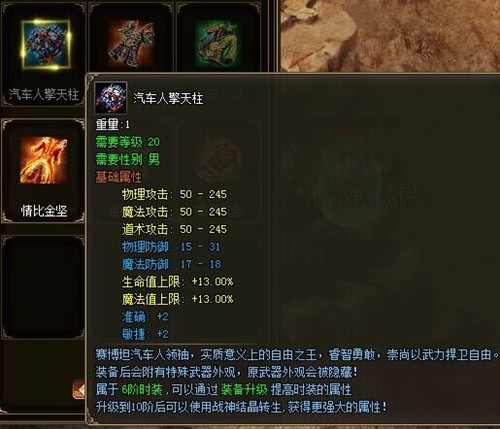Click the 物理攻击 50 - 245 line
500x429 pixels.
point(174,194)
